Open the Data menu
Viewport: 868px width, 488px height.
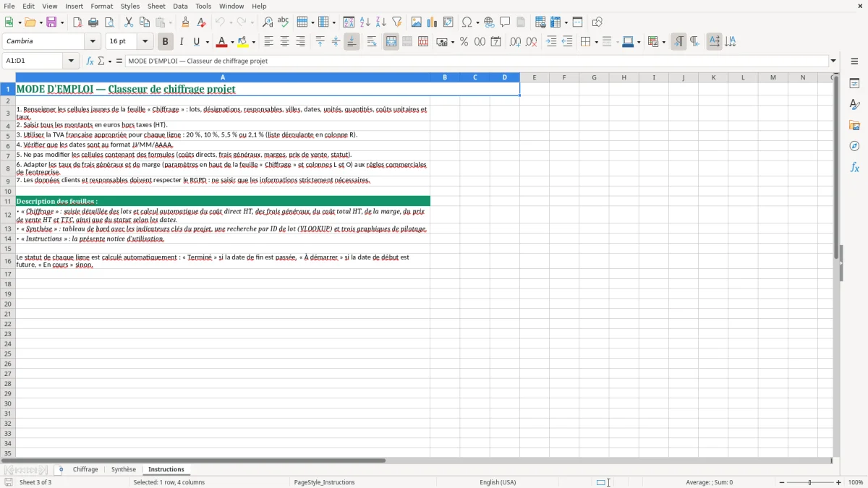tap(180, 6)
